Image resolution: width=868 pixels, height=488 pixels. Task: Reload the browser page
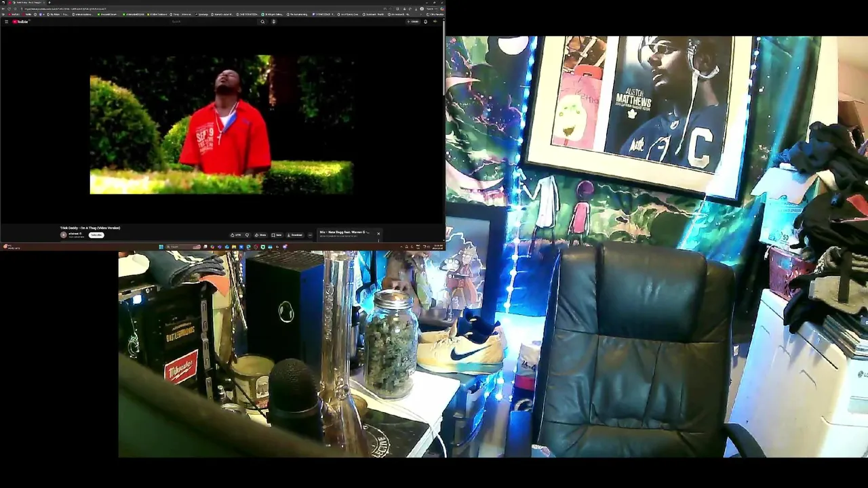9,9
